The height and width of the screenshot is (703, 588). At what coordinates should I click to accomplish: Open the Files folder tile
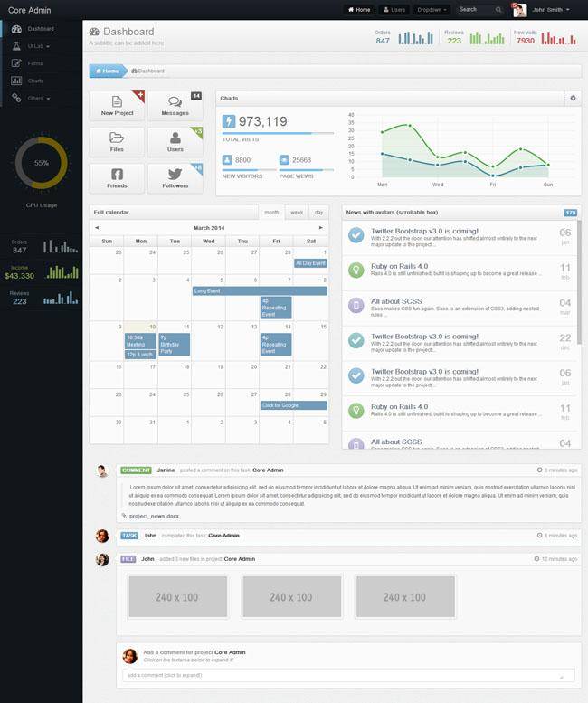117,142
